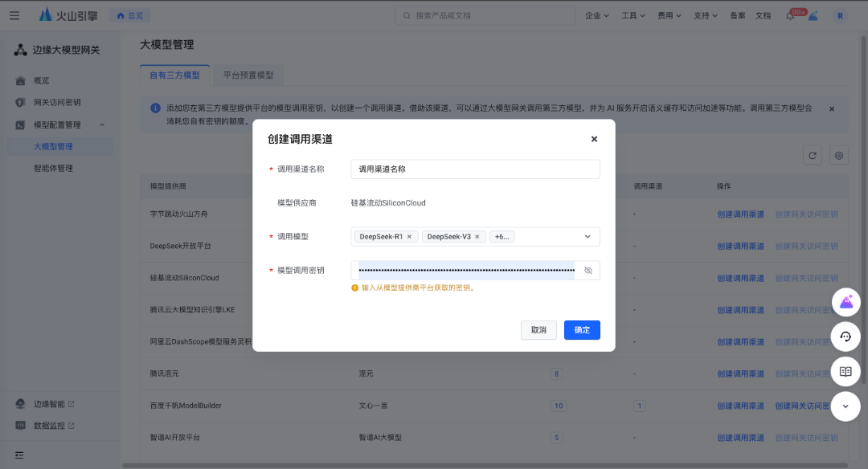Focus the top search box 搜索产品或文档
The height and width of the screenshot is (469, 868).
[485, 15]
